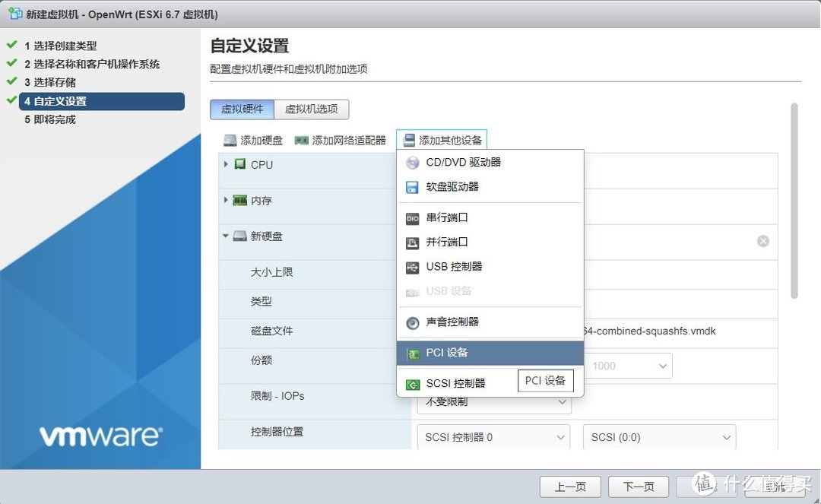
Task: Go to step 1 选择创建类型
Action: click(x=60, y=46)
